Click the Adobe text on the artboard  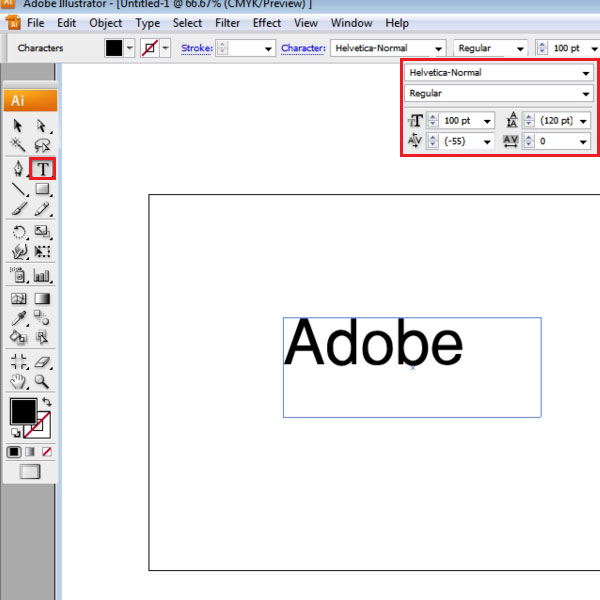pos(373,342)
